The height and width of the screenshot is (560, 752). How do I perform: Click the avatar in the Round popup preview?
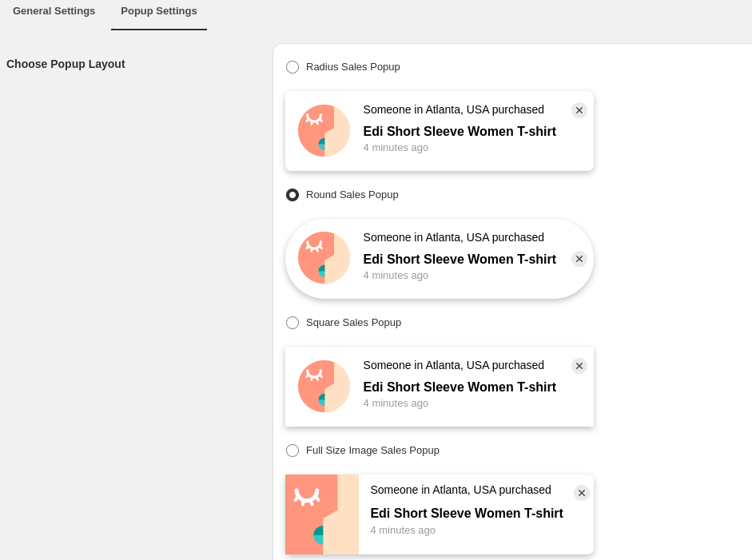pos(324,257)
